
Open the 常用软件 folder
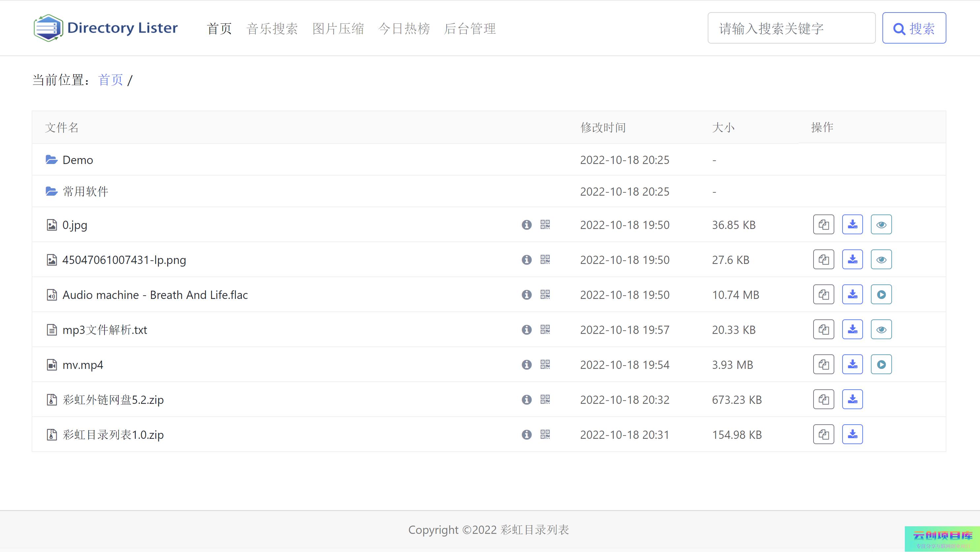(85, 191)
